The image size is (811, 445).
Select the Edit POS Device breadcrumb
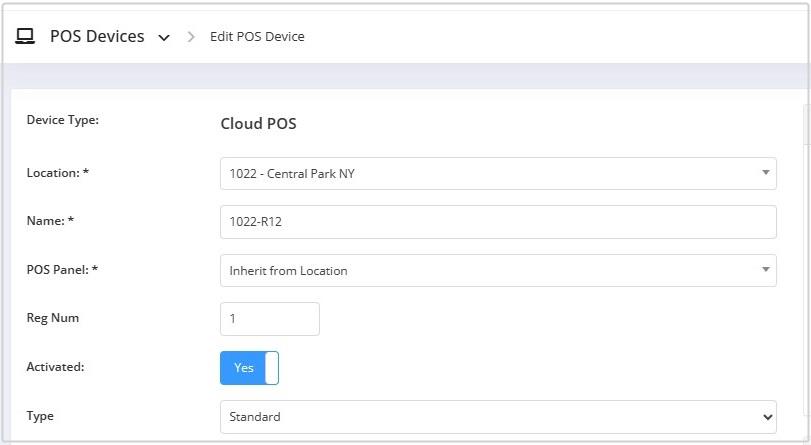(x=257, y=37)
